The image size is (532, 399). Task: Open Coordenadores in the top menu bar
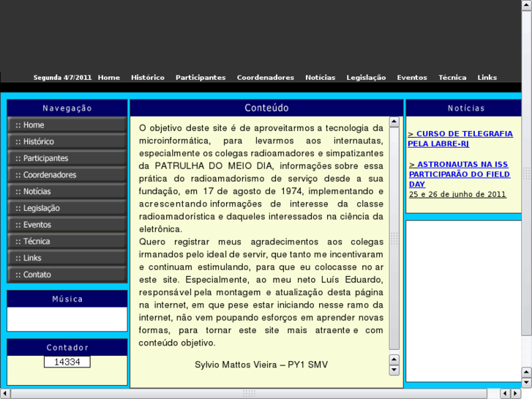click(266, 78)
